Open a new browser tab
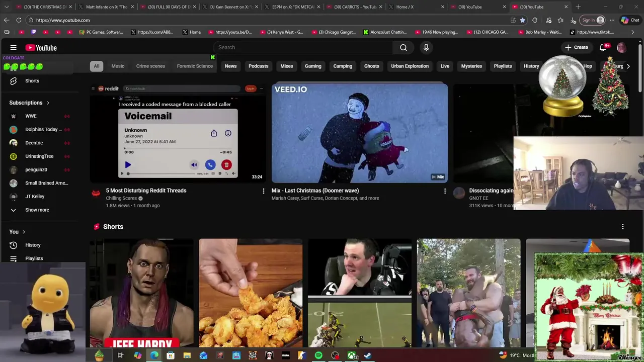644x362 pixels. (578, 7)
